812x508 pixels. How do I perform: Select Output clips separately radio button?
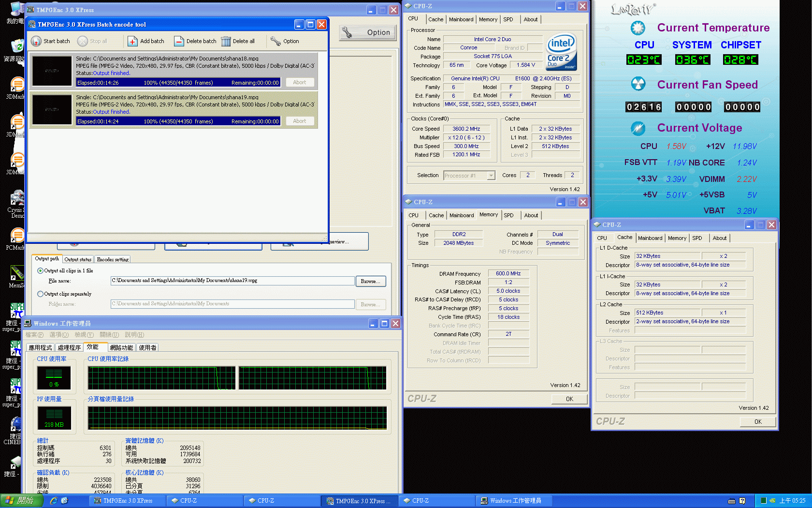[41, 294]
